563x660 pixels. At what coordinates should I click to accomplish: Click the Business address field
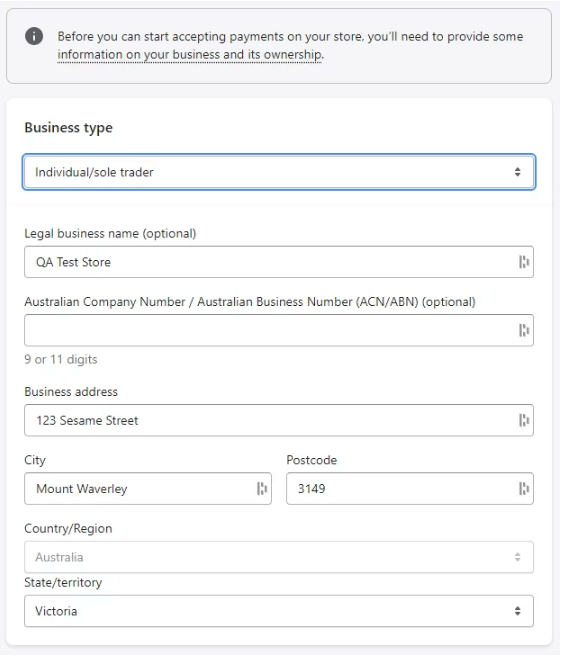pyautogui.click(x=279, y=420)
